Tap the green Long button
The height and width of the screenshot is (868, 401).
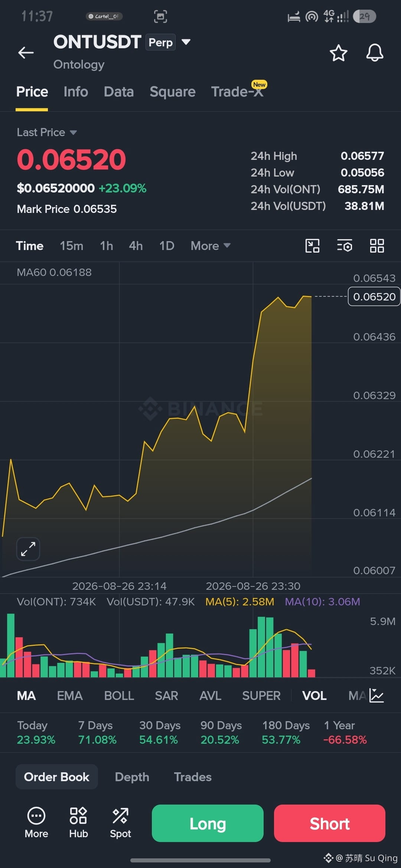[208, 823]
